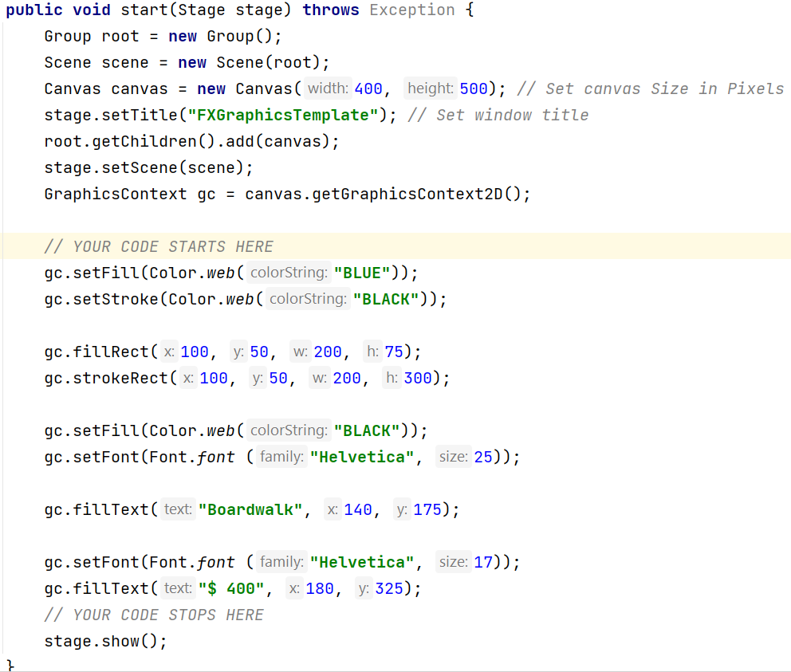The height and width of the screenshot is (672, 791).
Task: Click stage.setScene(scene) statement
Action: 149,168
